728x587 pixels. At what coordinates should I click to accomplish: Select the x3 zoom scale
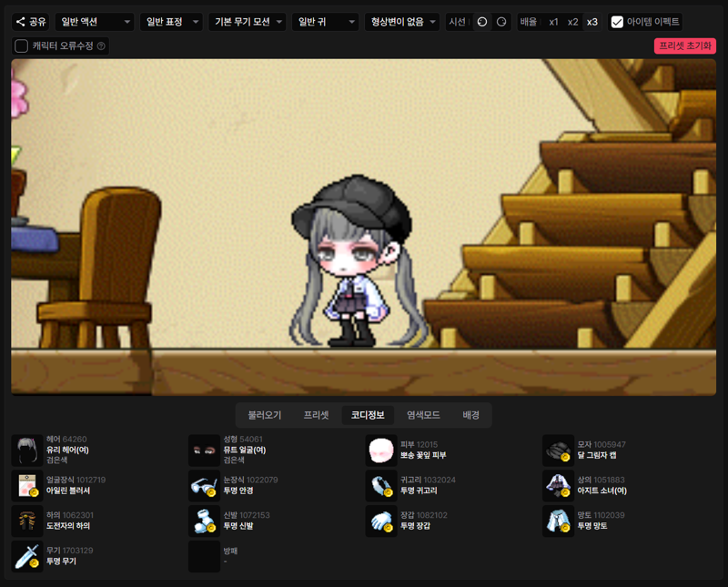click(592, 22)
